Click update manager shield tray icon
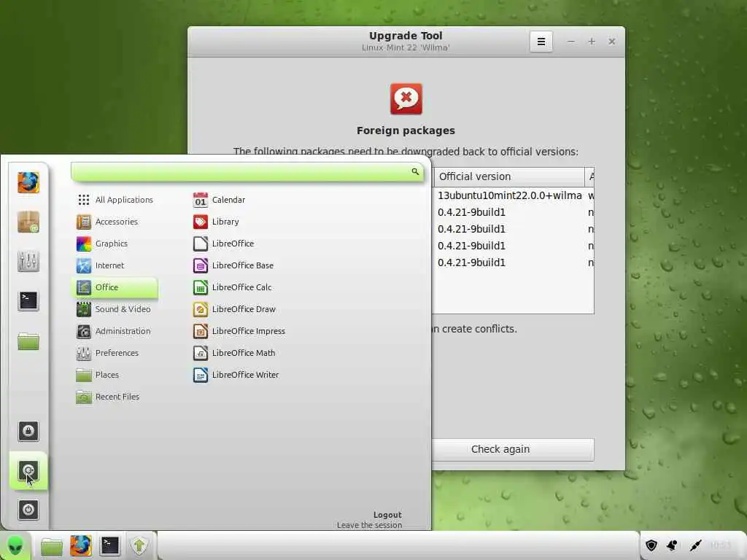Image resolution: width=747 pixels, height=560 pixels. pos(651,545)
